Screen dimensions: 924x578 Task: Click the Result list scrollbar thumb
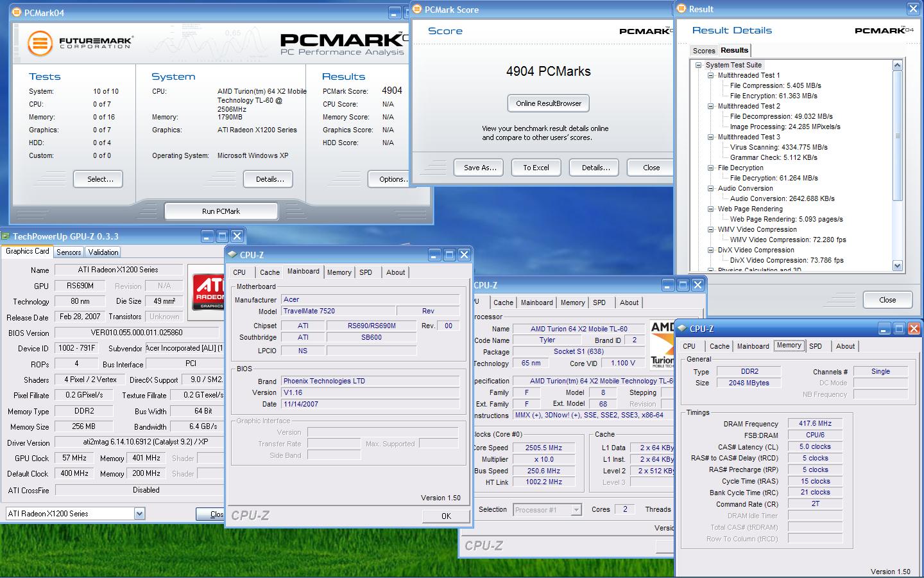[897, 136]
